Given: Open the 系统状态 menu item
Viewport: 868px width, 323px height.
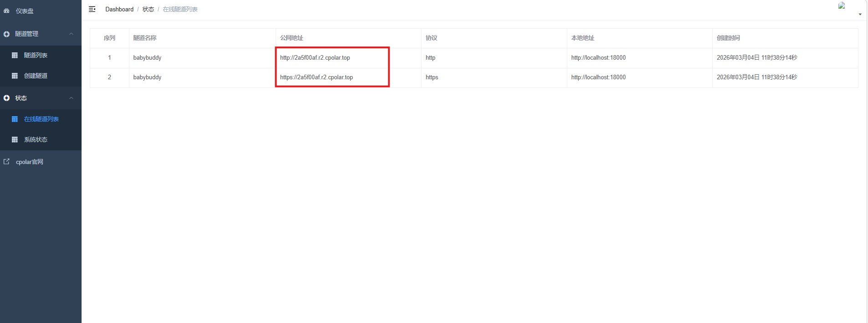Looking at the screenshot, I should [x=36, y=139].
